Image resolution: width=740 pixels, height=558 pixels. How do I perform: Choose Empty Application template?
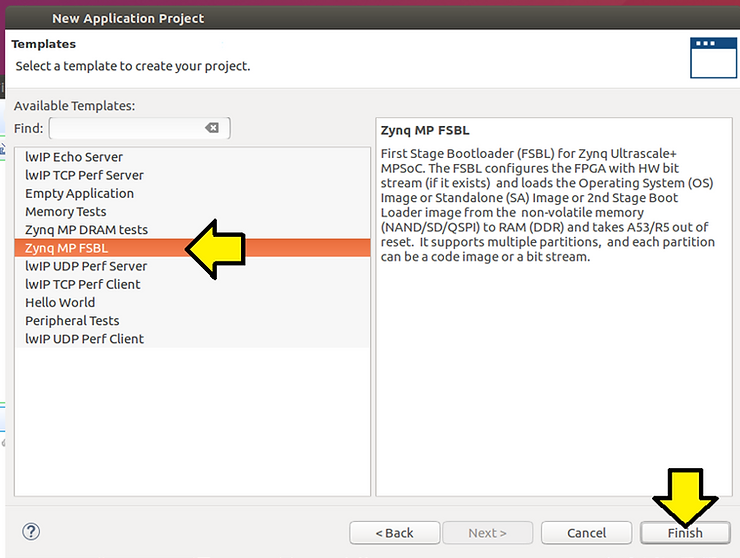click(193, 194)
